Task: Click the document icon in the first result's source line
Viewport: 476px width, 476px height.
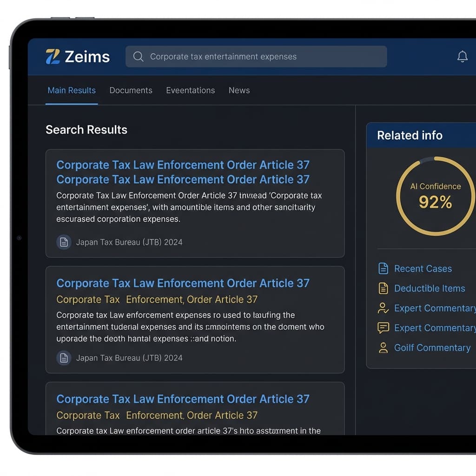Action: click(64, 242)
